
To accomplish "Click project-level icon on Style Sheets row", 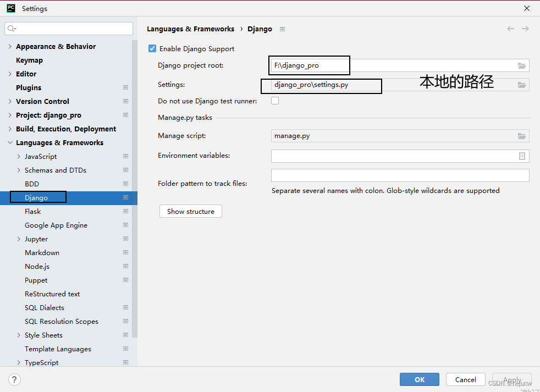I will tap(126, 335).
